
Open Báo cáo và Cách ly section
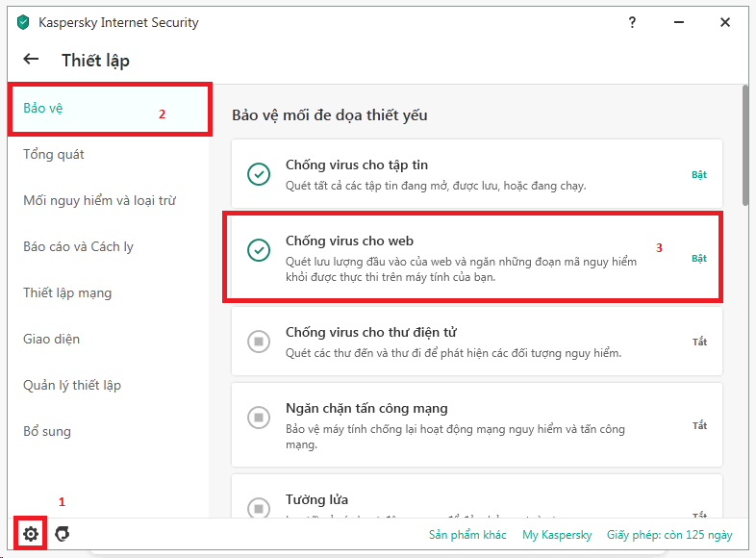(x=110, y=246)
